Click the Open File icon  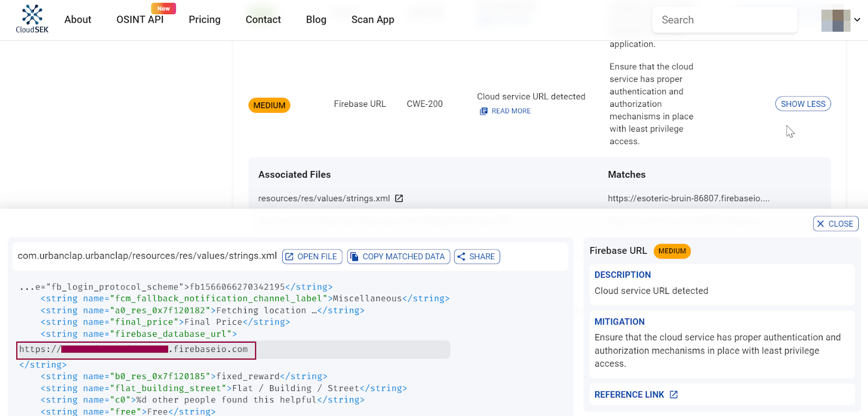click(290, 257)
